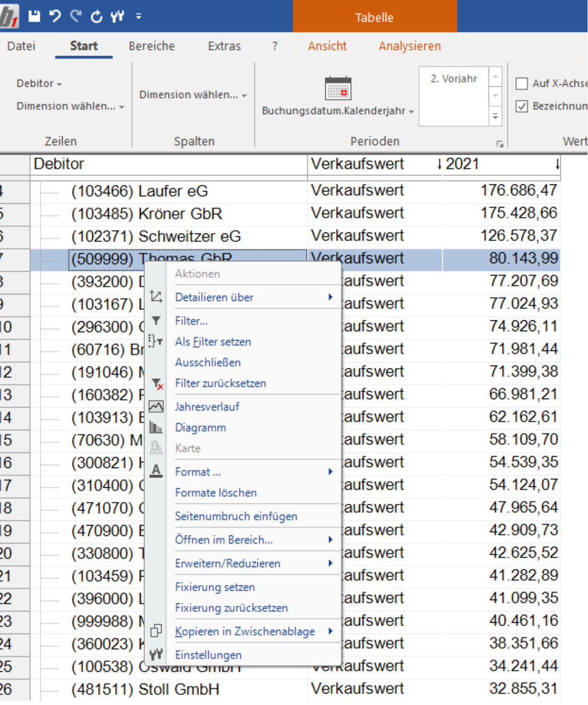Click the Detailieren über icon in context menu
This screenshot has width=588, height=705.
156,297
